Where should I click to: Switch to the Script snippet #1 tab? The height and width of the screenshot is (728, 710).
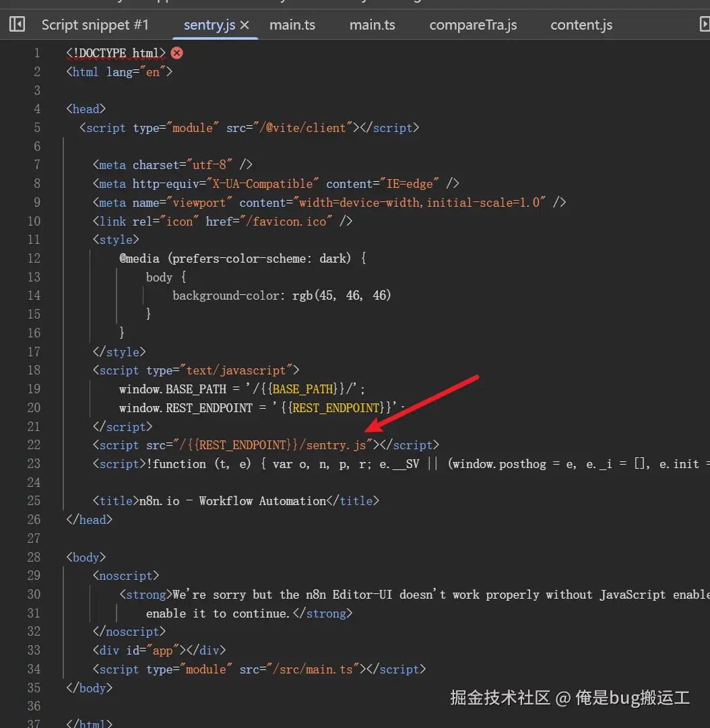click(x=94, y=24)
